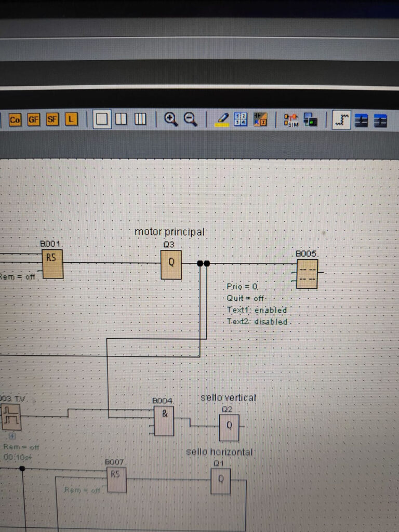Open the Co constants toolbar button
Viewport: 399px width, 532px height.
pyautogui.click(x=15, y=120)
